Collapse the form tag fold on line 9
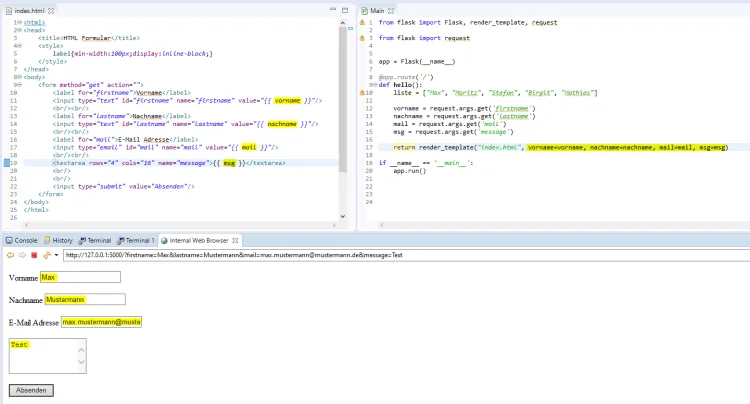The image size is (750, 404). [19, 85]
